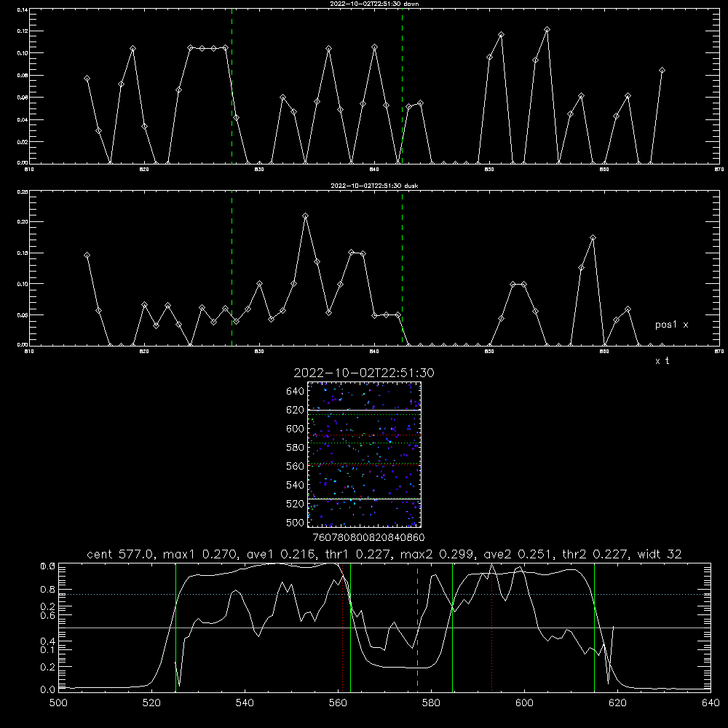728x728 pixels.
Task: Click the '0.15' label on dusk y-axis
Action: tap(23, 253)
